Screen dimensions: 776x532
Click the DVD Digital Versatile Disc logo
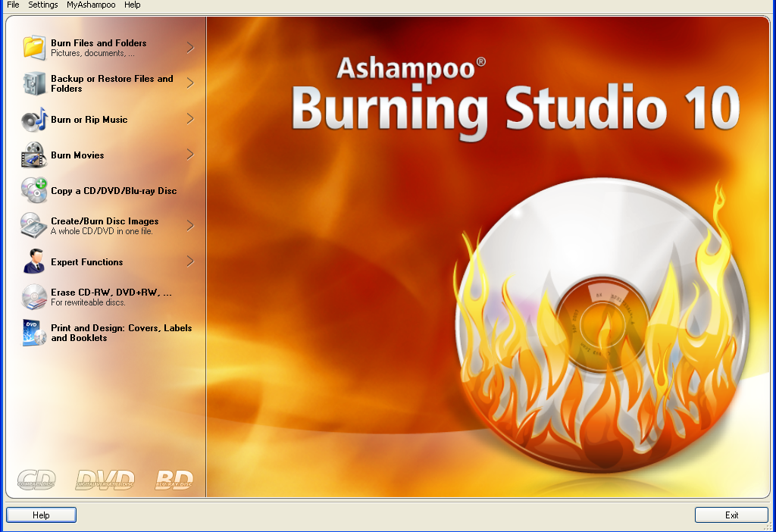(105, 479)
